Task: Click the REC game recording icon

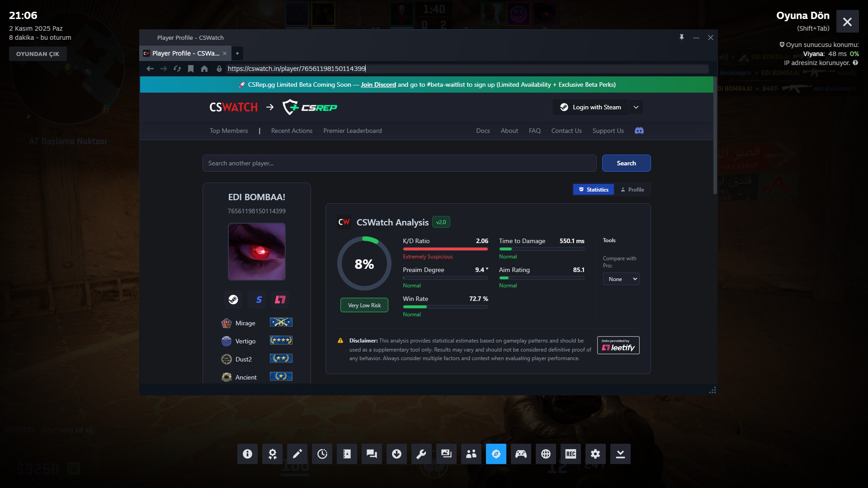Action: click(571, 454)
